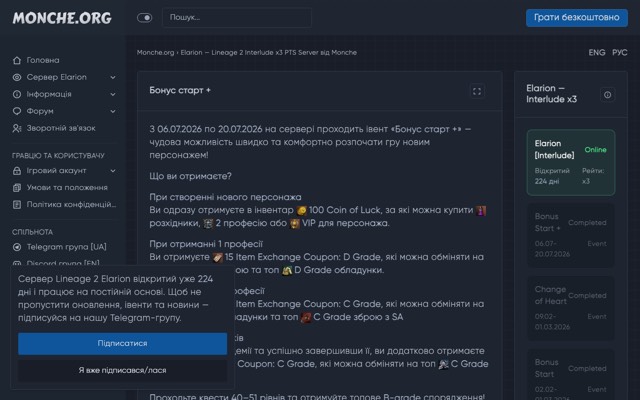Expand the Інформація submenu chevron
This screenshot has width=640, height=400.
point(113,94)
